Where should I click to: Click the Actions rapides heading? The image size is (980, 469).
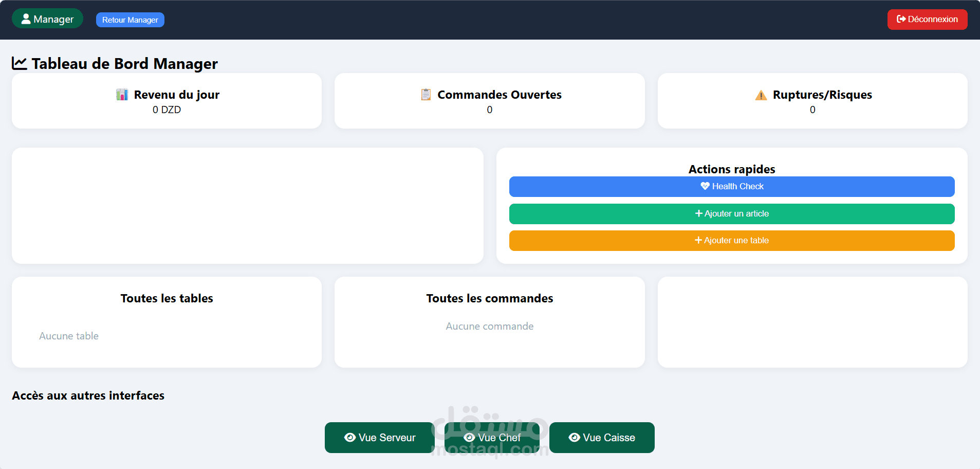point(732,169)
